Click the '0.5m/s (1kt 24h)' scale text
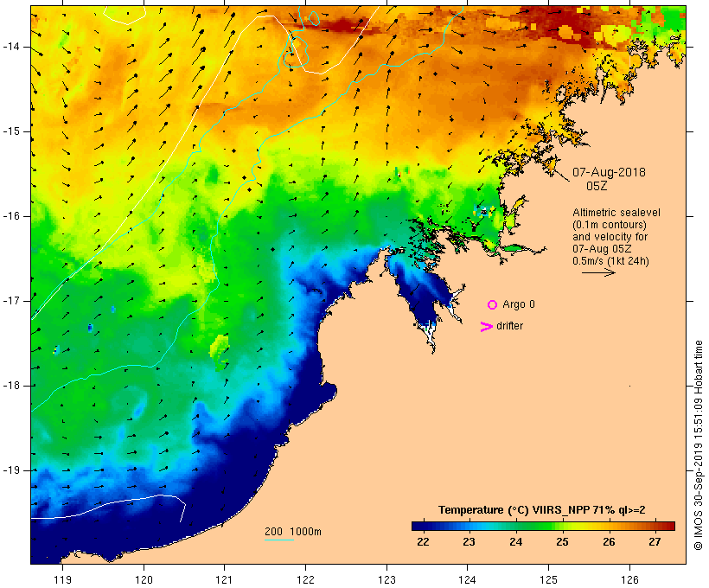Screen dimensions: 709x588 (x=611, y=261)
